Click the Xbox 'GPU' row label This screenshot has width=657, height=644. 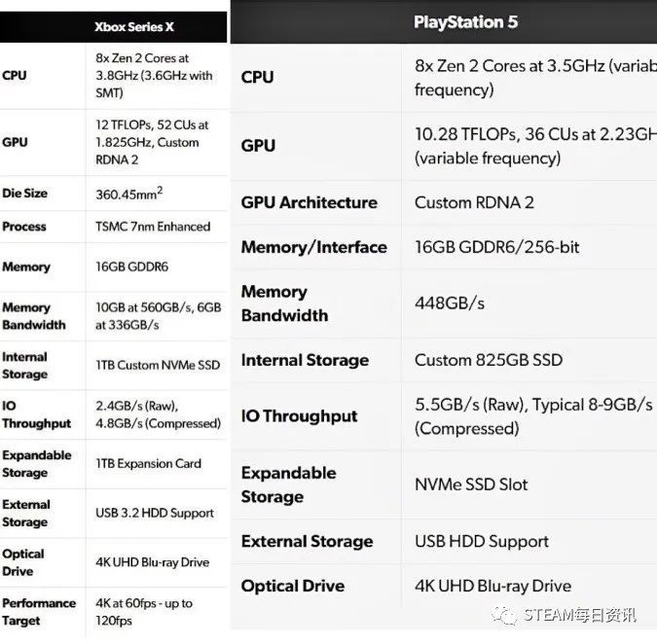tap(15, 142)
